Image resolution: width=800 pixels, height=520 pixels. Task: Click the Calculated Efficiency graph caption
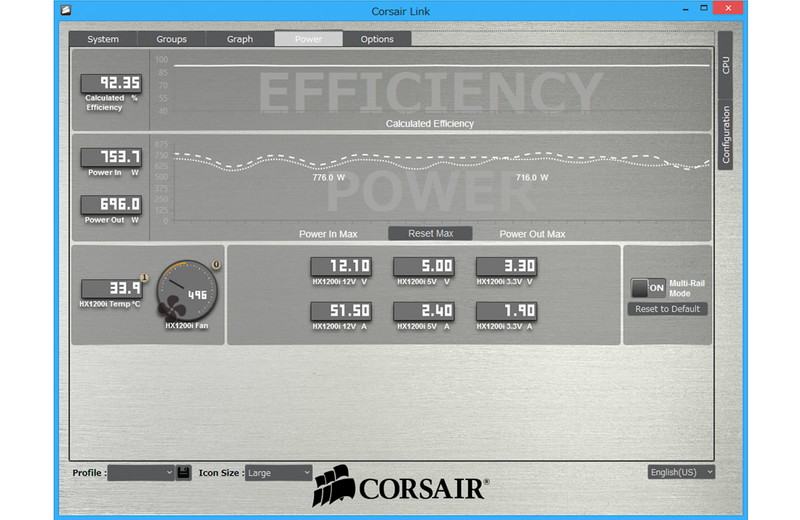pos(430,123)
